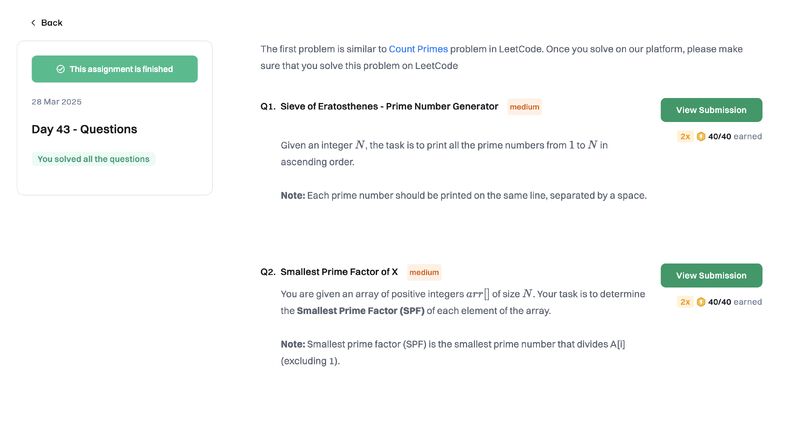Open Q1 Sieve of Eratosthenes title
Screen dimensions: 800x423
point(389,106)
